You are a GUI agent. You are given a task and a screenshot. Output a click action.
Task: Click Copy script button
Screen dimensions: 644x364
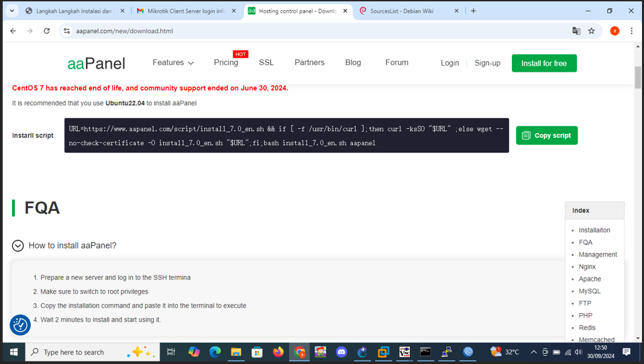547,135
